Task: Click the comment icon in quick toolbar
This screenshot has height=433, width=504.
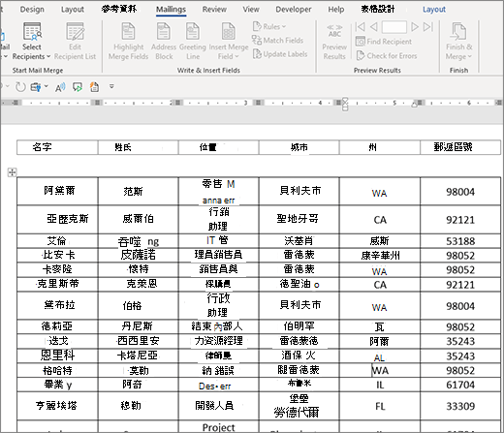Action: click(x=78, y=87)
